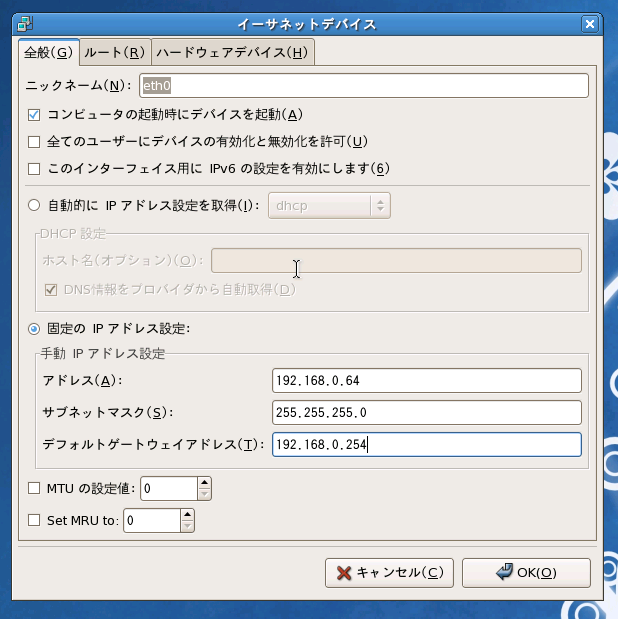
Task: Toggle activate device at computer startup checkbox
Action: (x=34, y=115)
